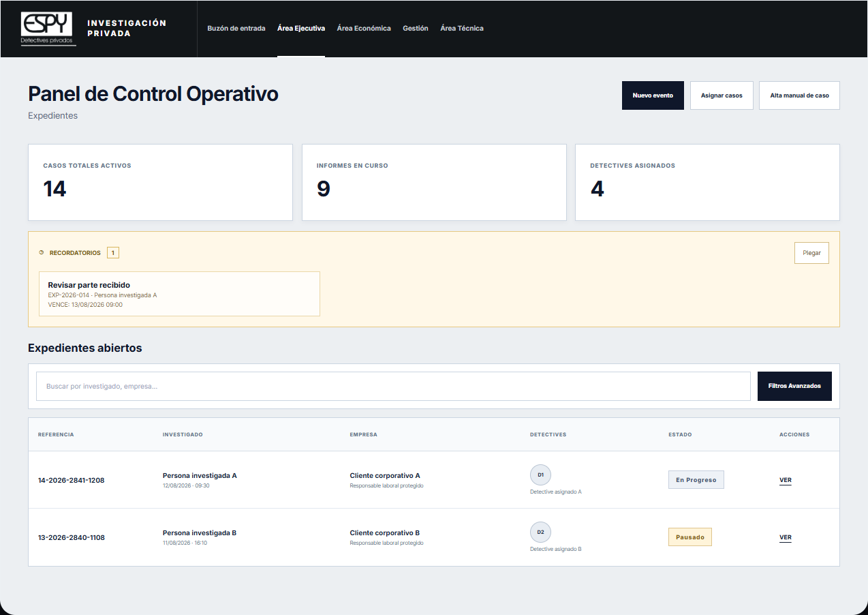Open the Área Económica tab

(364, 29)
